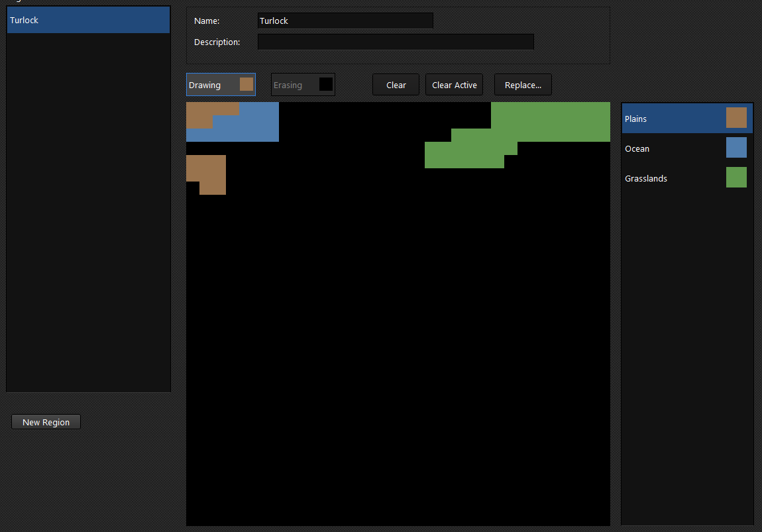Click the Clear Active button
The image size is (762, 532).
point(454,84)
